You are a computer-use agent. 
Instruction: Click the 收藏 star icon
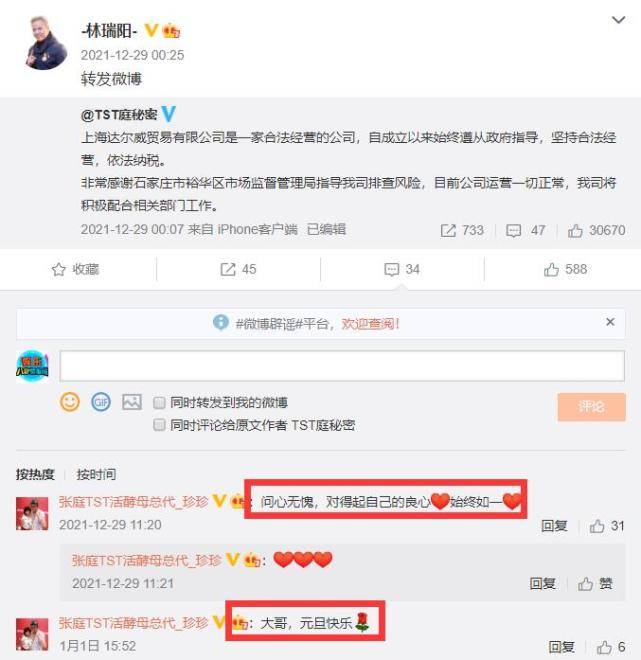59,269
